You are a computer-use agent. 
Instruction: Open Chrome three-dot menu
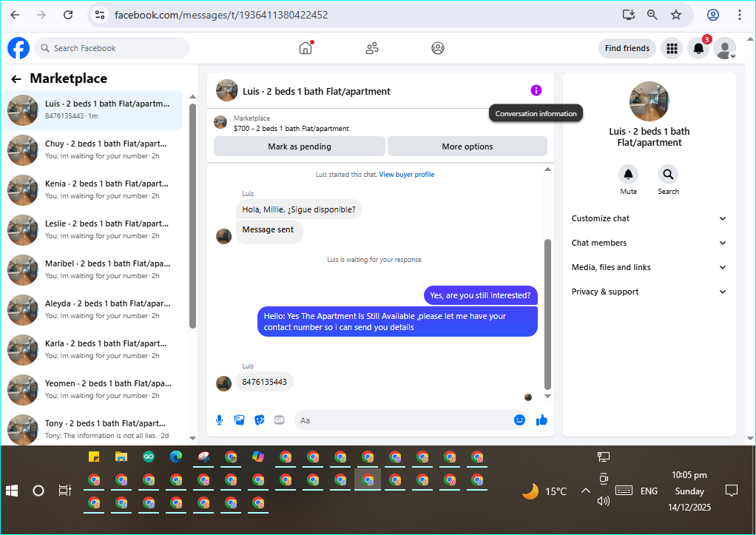pos(739,15)
